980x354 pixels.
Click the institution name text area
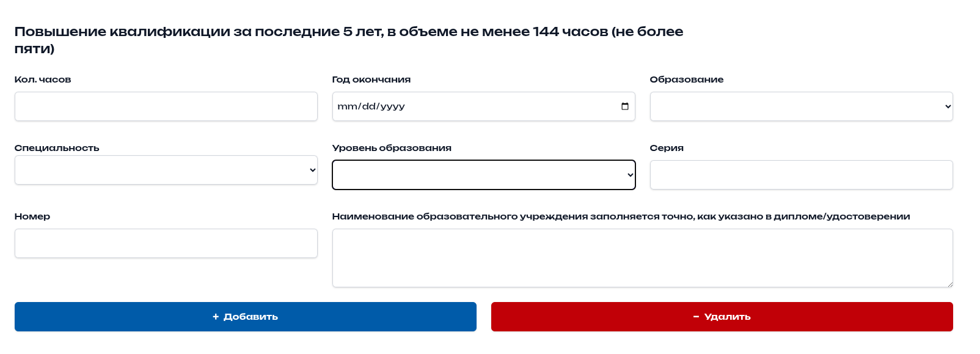pyautogui.click(x=642, y=258)
